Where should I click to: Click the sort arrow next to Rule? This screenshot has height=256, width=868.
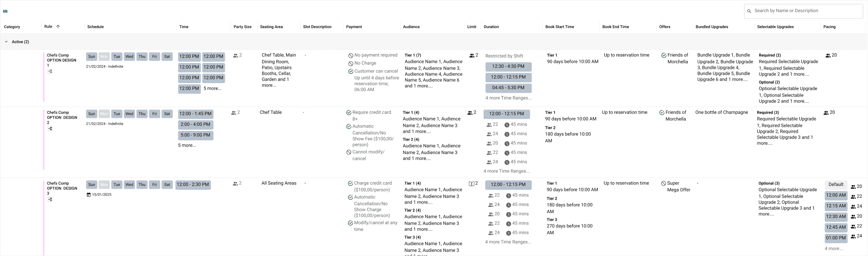click(x=58, y=26)
